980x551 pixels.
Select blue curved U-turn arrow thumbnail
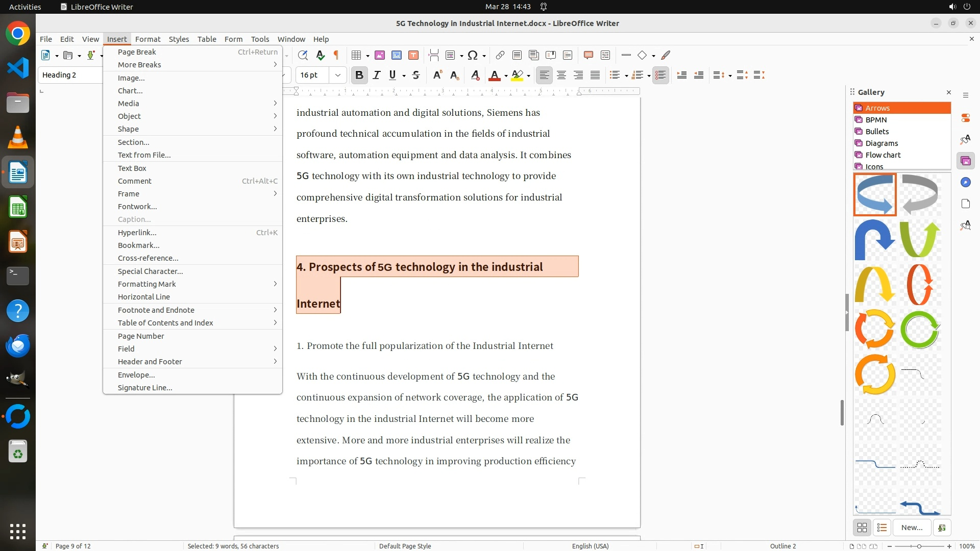pyautogui.click(x=875, y=239)
